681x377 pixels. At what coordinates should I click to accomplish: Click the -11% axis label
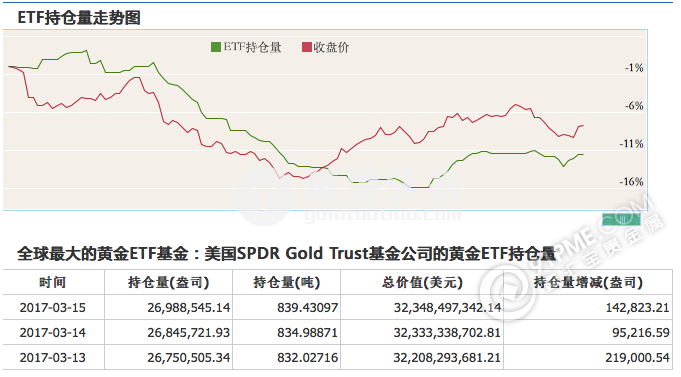pyautogui.click(x=631, y=144)
